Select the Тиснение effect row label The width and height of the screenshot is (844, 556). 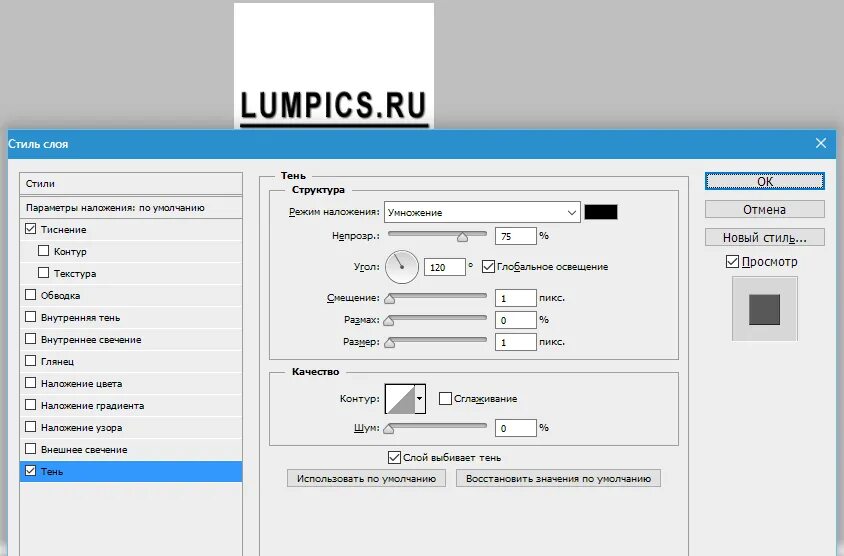pos(64,229)
